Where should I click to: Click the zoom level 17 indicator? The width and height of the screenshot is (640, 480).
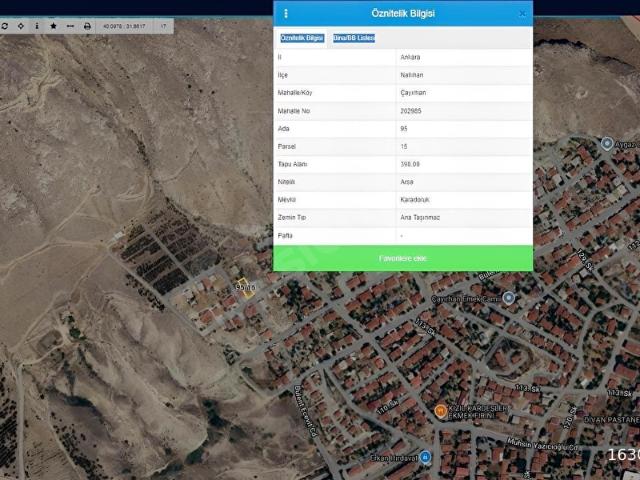[x=163, y=26]
